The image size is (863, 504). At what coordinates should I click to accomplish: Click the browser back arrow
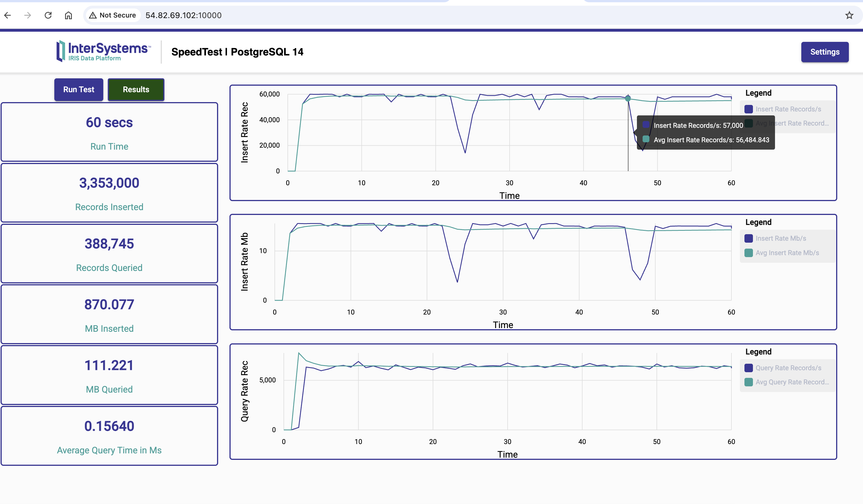click(x=8, y=15)
